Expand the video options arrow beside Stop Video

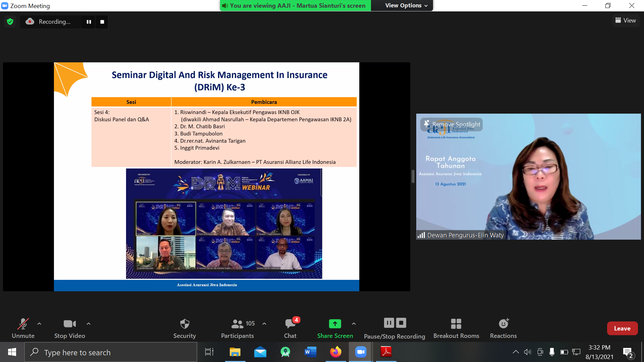[89, 324]
